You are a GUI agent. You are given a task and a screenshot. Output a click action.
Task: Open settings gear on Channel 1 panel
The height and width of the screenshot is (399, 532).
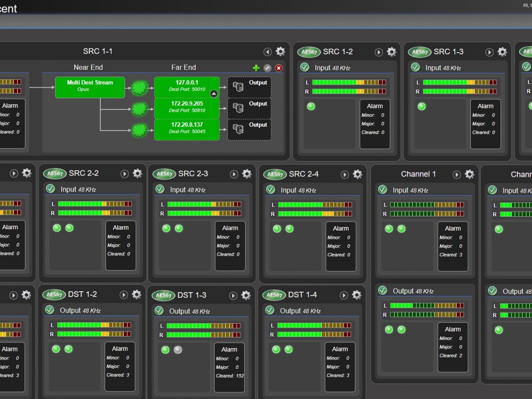[x=469, y=174]
